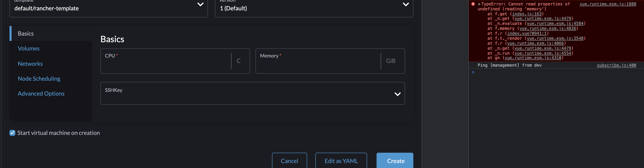644x168 pixels.
Task: Switch to the Networks tab
Action: (x=30, y=64)
